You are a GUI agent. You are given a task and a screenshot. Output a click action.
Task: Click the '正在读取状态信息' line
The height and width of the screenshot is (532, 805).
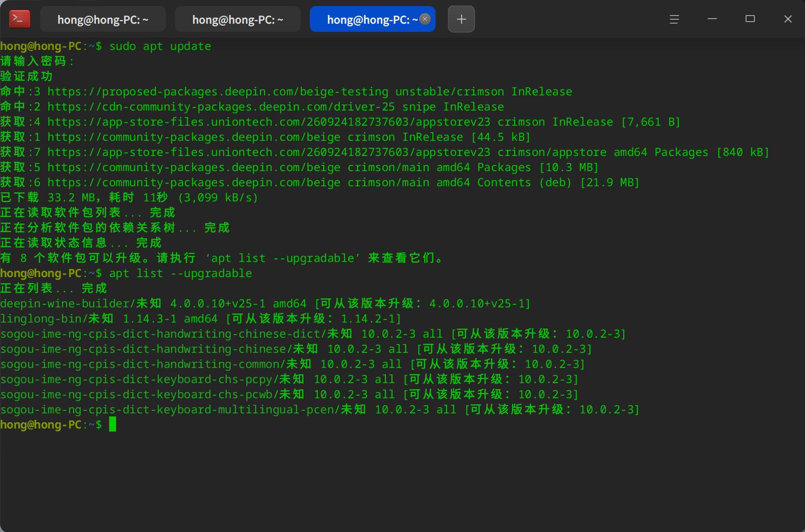[x=81, y=243]
